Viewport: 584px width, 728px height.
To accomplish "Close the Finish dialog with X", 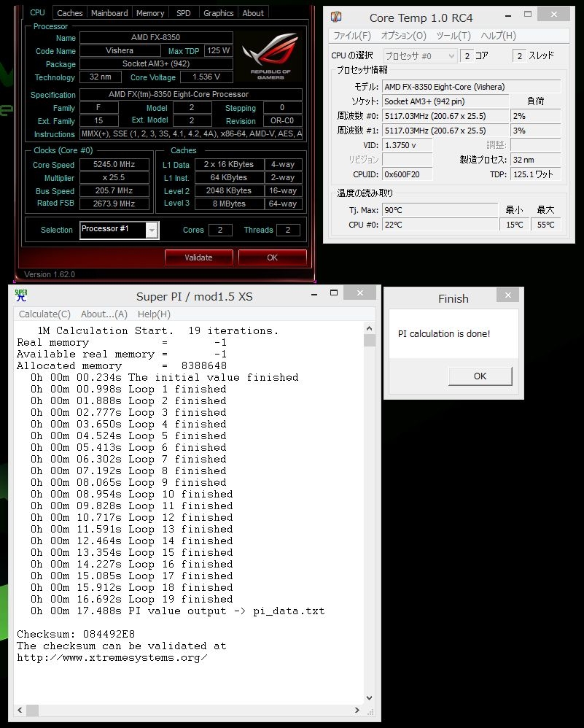I will (508, 295).
